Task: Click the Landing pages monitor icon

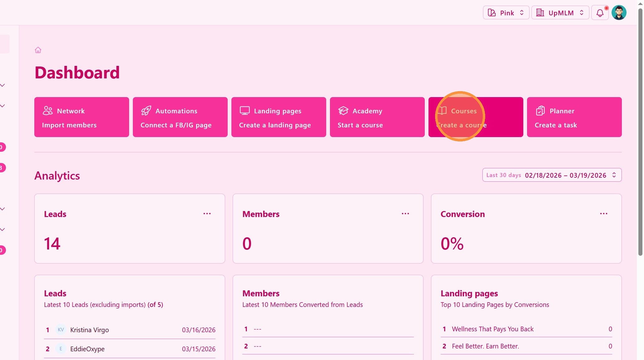Action: [245, 111]
